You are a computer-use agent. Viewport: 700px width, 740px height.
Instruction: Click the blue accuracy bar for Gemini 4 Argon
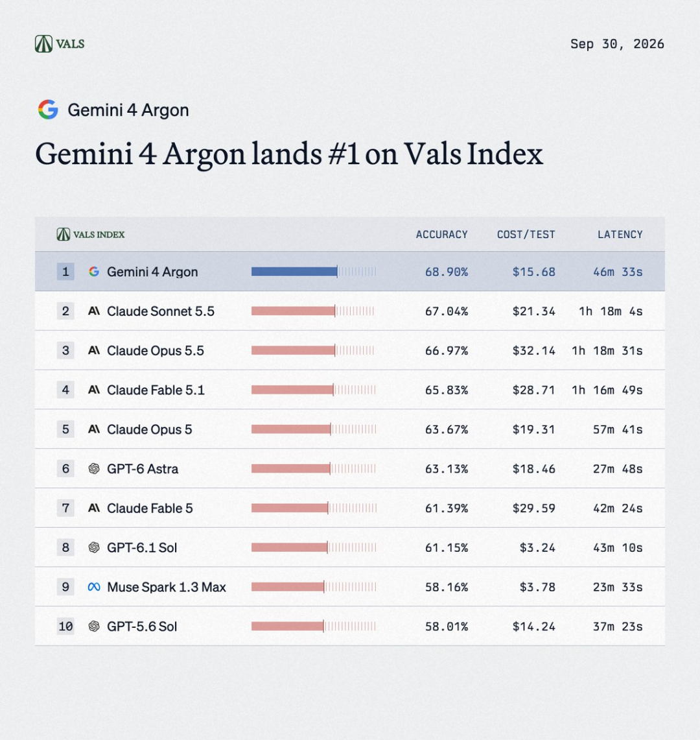point(294,271)
